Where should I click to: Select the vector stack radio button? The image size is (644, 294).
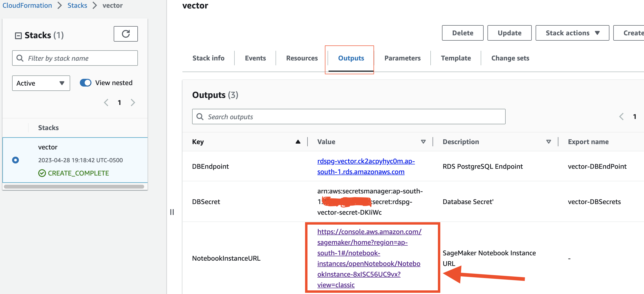click(15, 160)
